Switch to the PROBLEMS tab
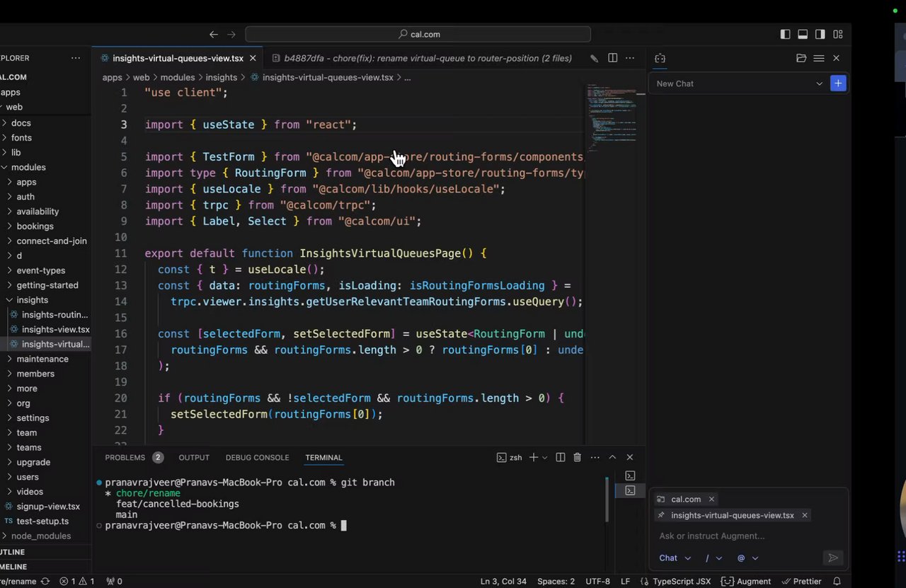Screen dimensions: 906x588 125,458
